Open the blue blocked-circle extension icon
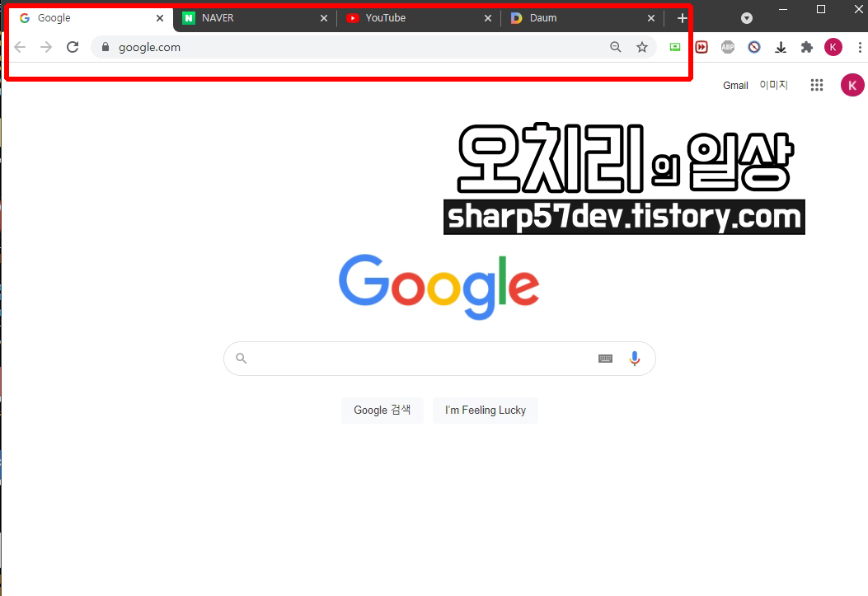This screenshot has width=868, height=596. pyautogui.click(x=754, y=47)
